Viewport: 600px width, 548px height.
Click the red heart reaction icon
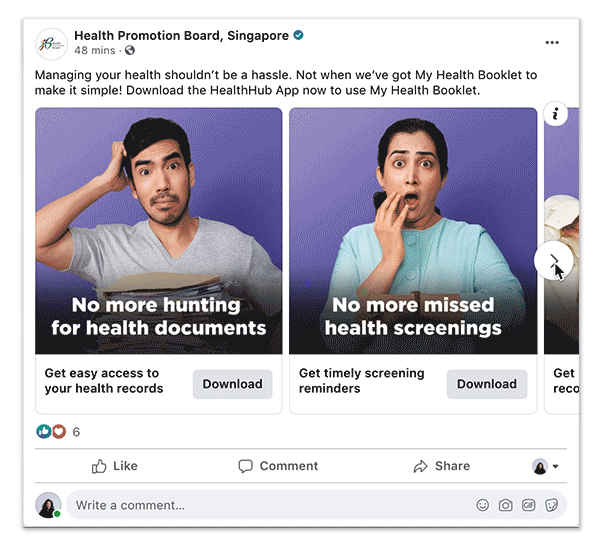click(59, 432)
